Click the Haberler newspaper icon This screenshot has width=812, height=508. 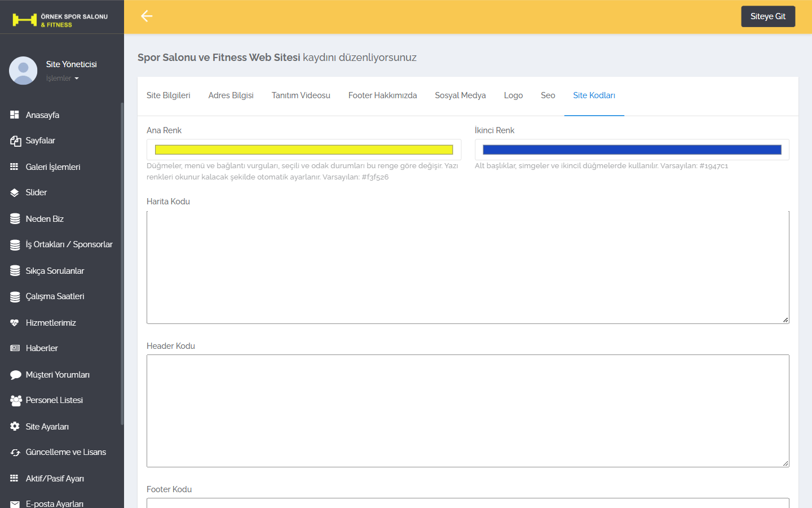tap(15, 348)
